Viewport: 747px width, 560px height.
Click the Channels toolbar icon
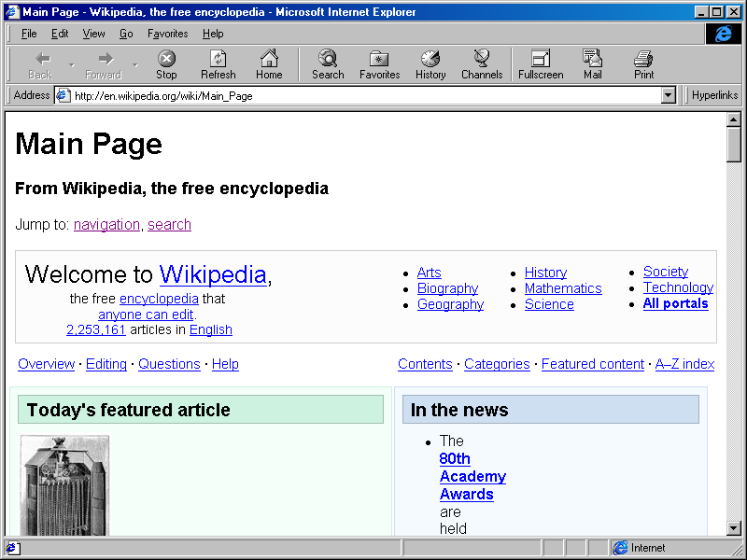tap(481, 63)
